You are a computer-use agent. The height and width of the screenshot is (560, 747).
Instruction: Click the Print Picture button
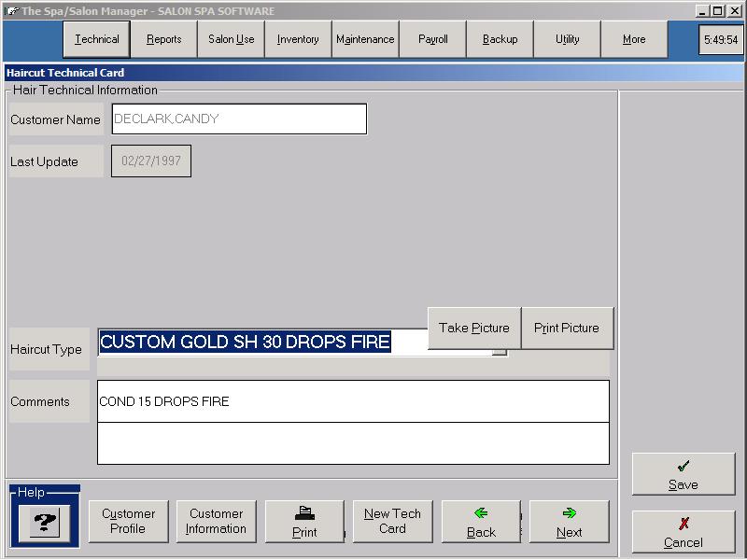pos(566,329)
